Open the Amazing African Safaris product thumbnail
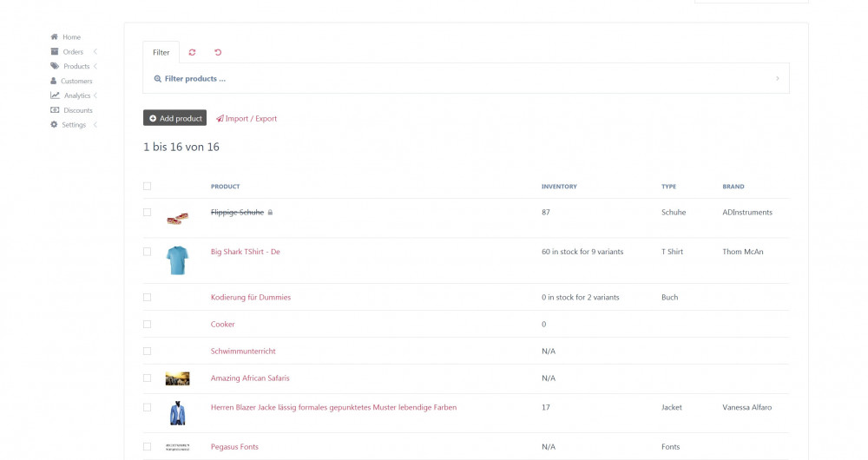Image resolution: width=868 pixels, height=460 pixels. click(177, 378)
